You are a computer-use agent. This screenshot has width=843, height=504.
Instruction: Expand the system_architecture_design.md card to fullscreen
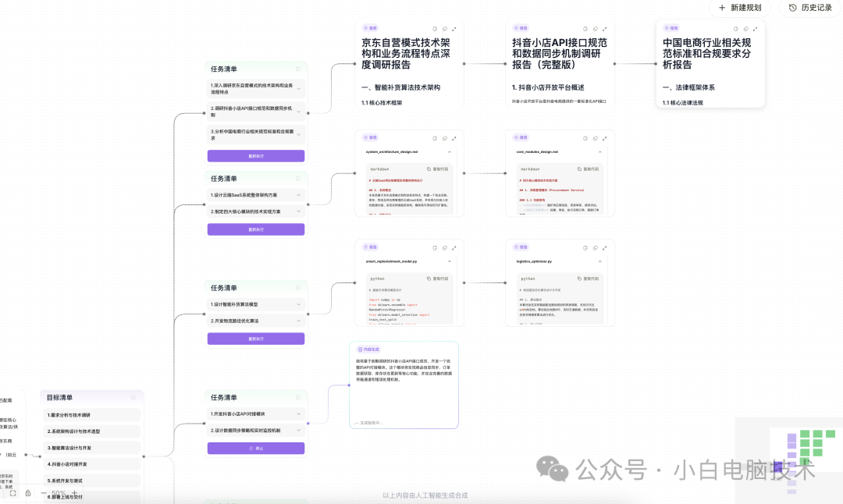pyautogui.click(x=454, y=139)
